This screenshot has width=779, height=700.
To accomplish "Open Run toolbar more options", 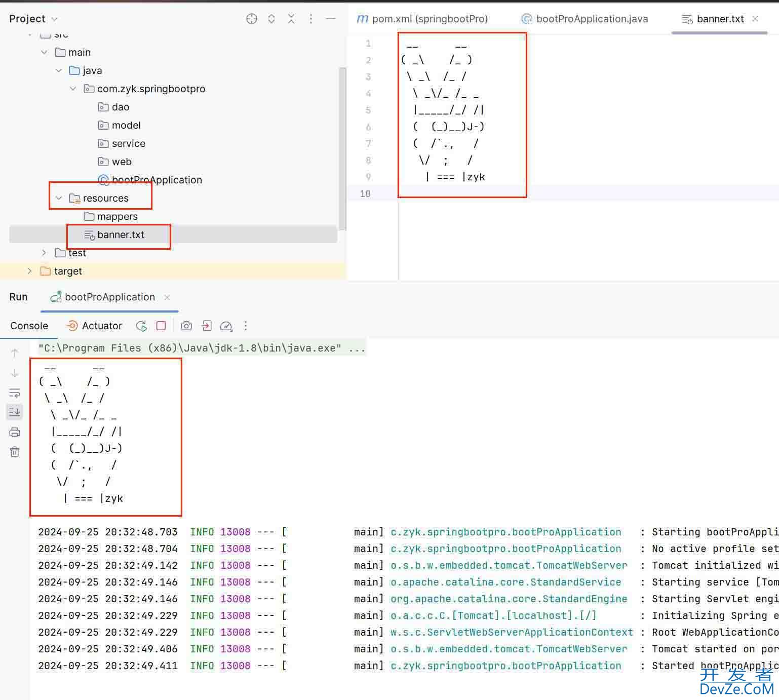I will click(x=246, y=326).
